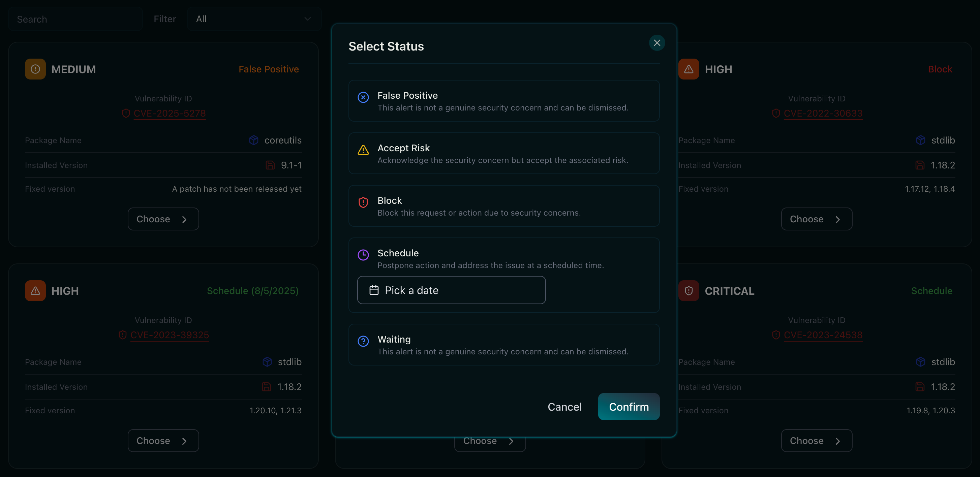The height and width of the screenshot is (477, 980).
Task: Select the False Positive status option
Action: (503, 101)
